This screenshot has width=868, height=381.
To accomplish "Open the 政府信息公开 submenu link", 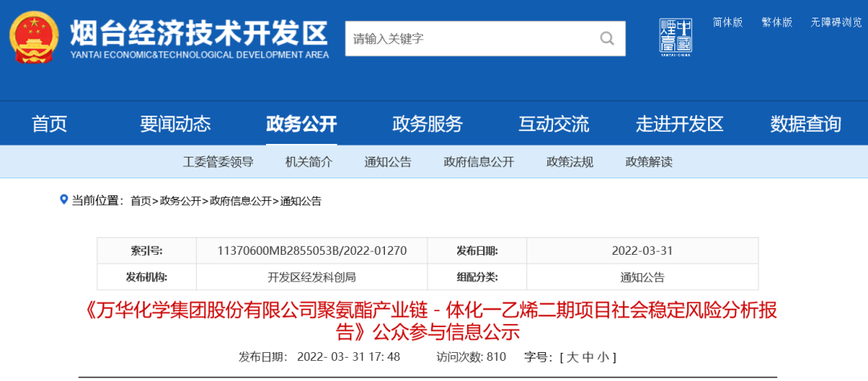I will coord(479,162).
